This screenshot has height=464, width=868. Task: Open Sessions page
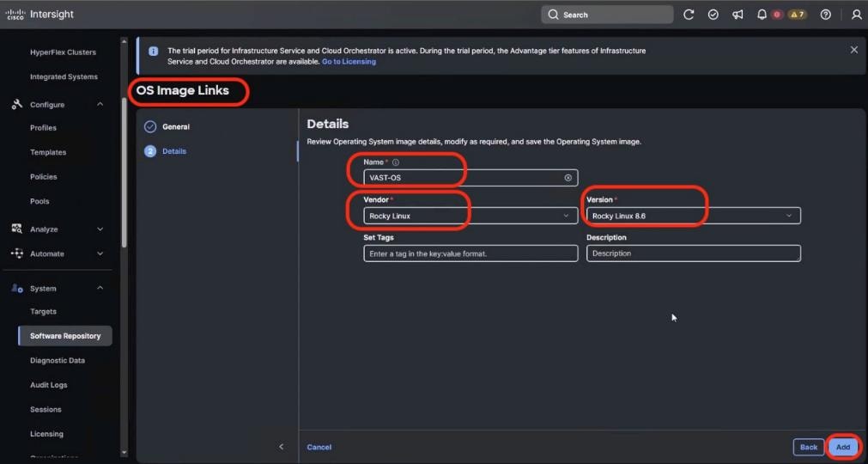pyautogui.click(x=46, y=409)
